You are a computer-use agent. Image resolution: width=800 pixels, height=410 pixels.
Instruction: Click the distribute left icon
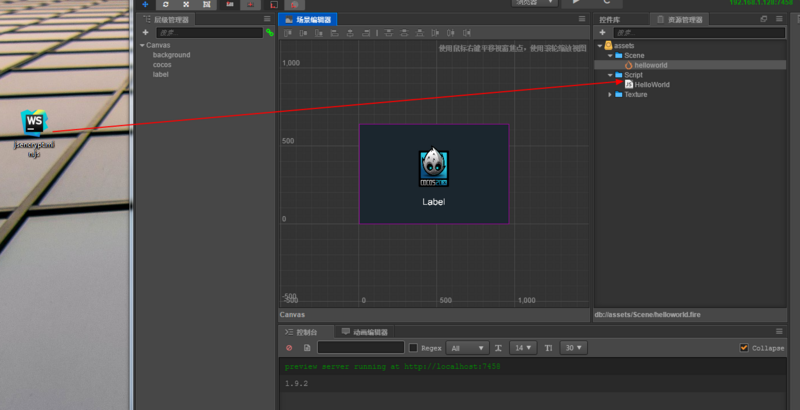click(x=435, y=33)
